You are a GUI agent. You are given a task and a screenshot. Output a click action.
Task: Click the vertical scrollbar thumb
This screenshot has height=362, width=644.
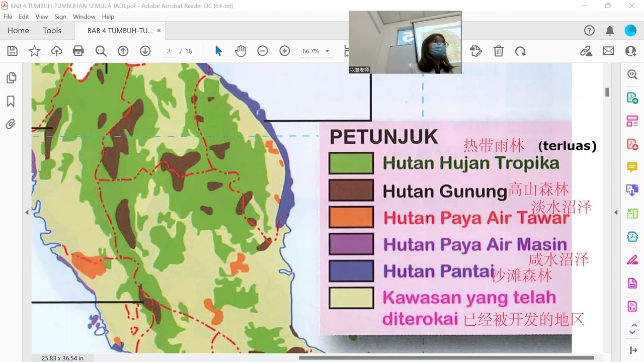click(x=607, y=92)
